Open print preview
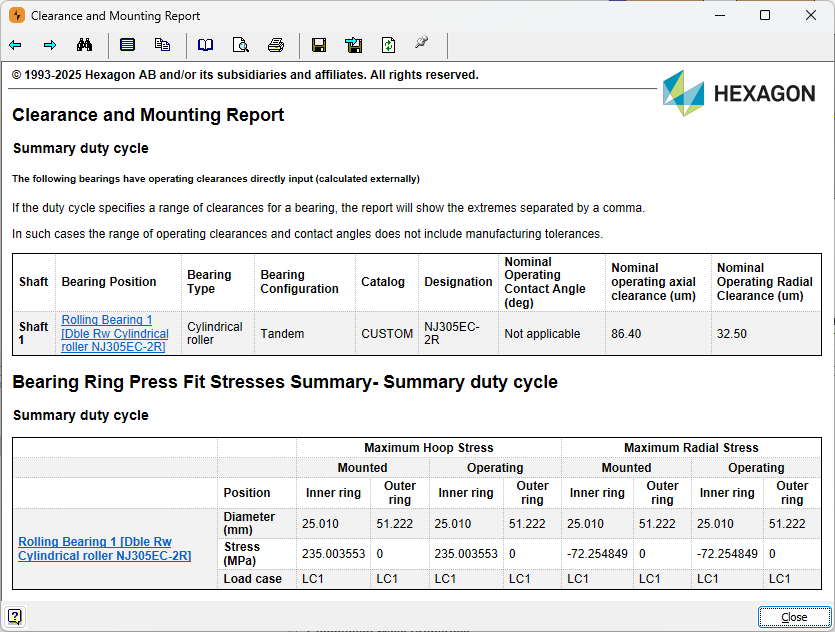835x632 pixels. (240, 45)
